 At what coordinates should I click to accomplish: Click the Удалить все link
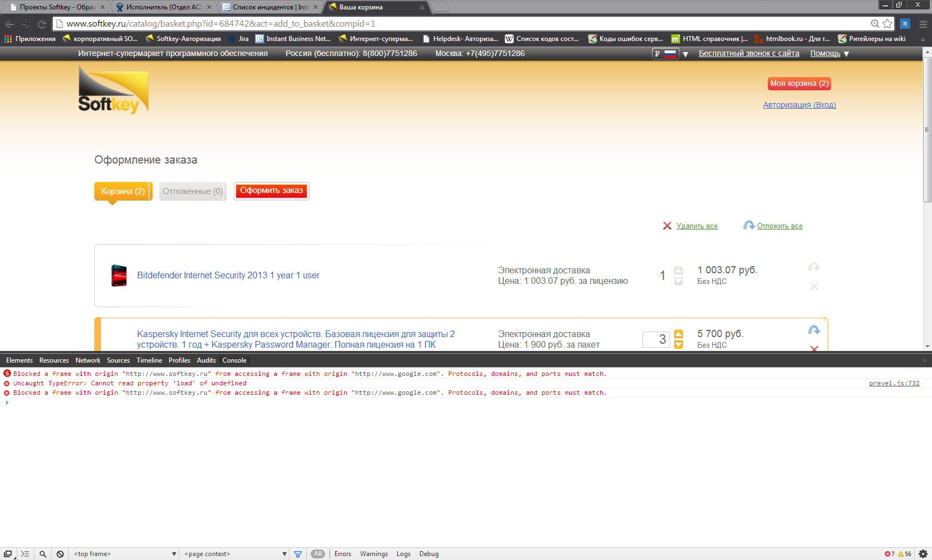point(697,226)
